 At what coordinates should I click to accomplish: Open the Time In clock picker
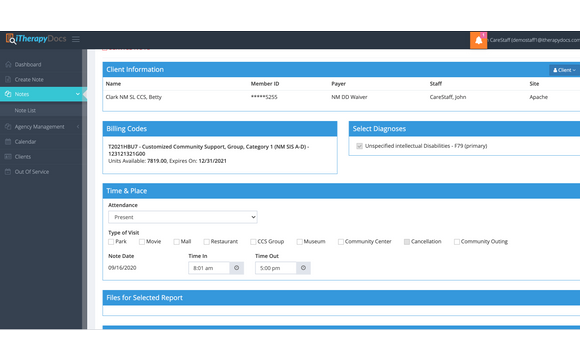pos(236,268)
